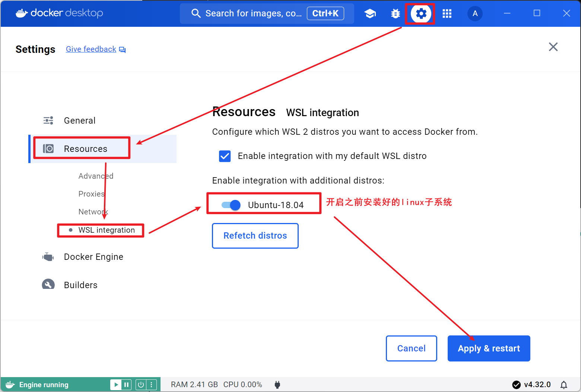Click the Resources disk icon

tap(48, 149)
